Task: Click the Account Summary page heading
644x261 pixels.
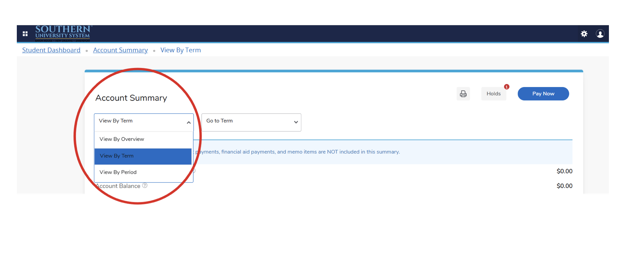Action: click(131, 98)
